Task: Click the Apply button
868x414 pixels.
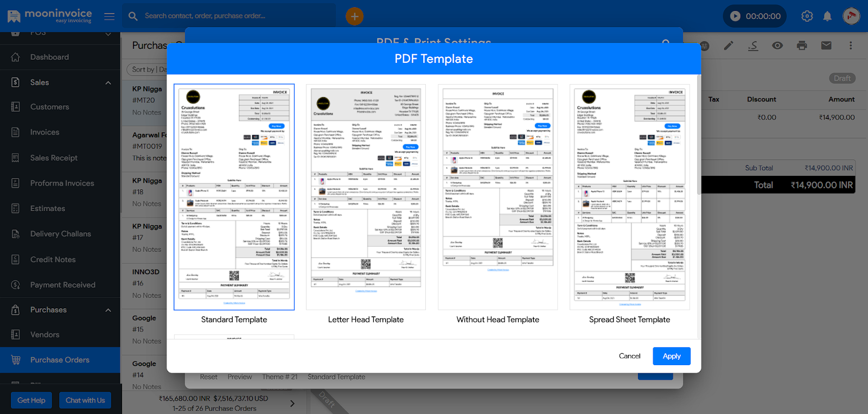Action: pyautogui.click(x=671, y=356)
